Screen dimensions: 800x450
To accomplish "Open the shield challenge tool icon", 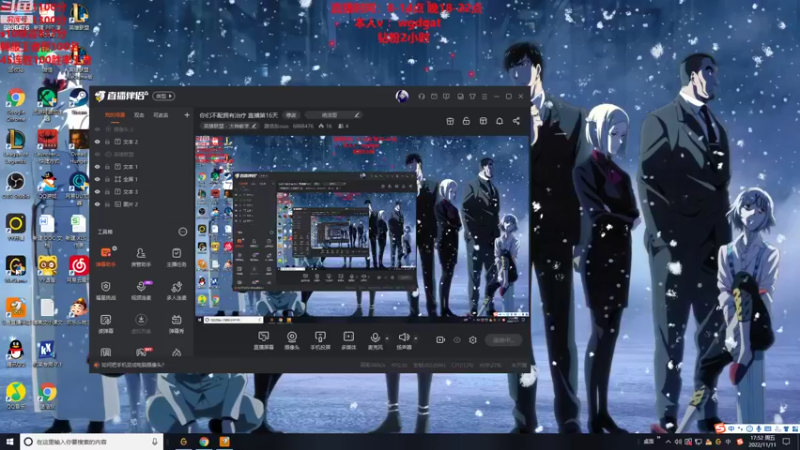I will coord(106,290).
